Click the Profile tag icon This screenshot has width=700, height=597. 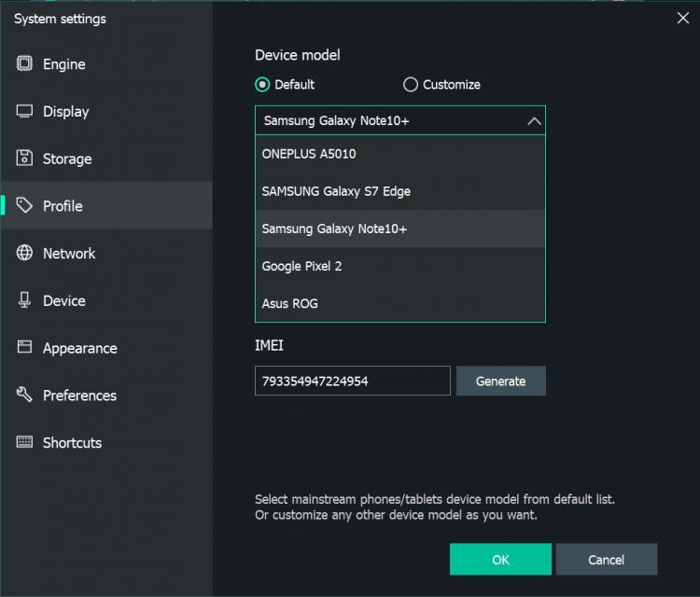tap(25, 206)
